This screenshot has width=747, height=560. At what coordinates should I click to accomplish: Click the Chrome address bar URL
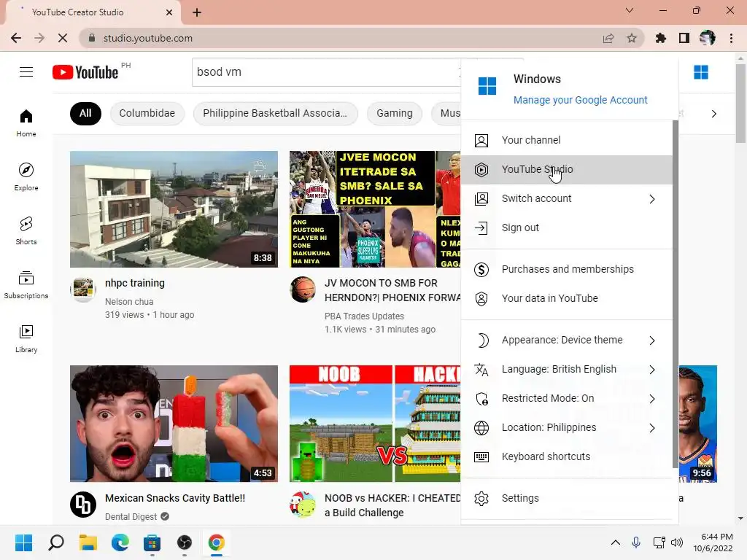point(147,38)
